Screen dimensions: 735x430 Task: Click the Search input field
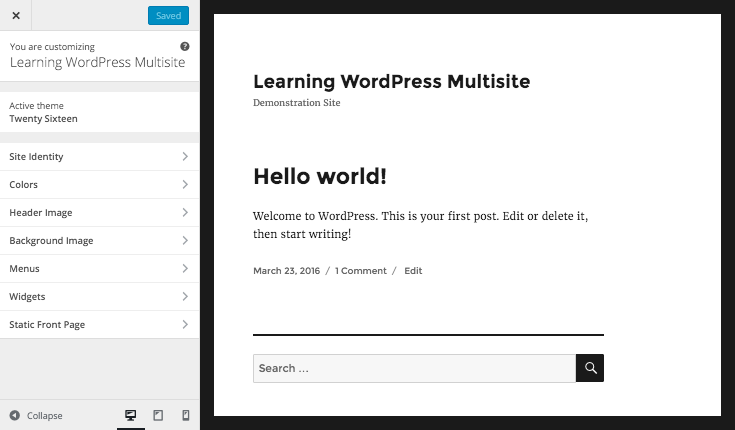pyautogui.click(x=414, y=368)
